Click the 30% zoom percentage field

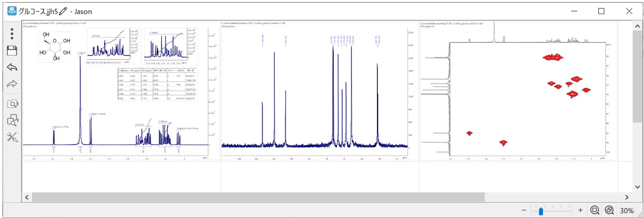(626, 211)
